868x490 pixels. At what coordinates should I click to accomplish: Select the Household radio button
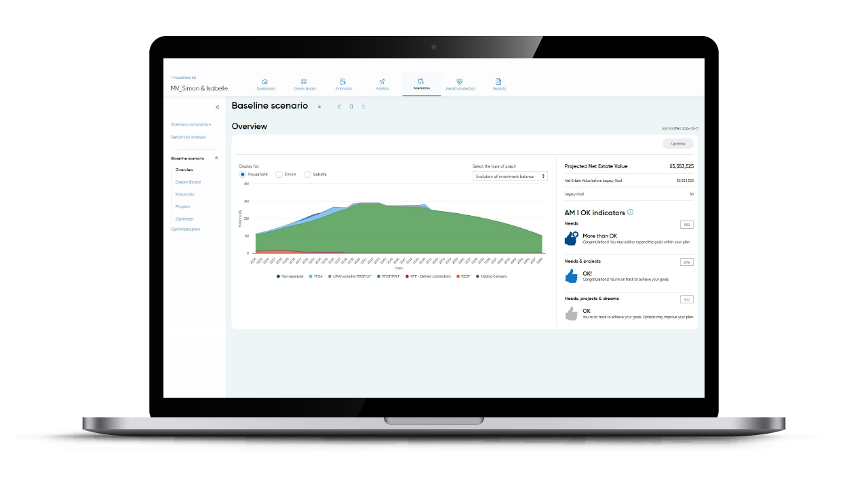(243, 174)
